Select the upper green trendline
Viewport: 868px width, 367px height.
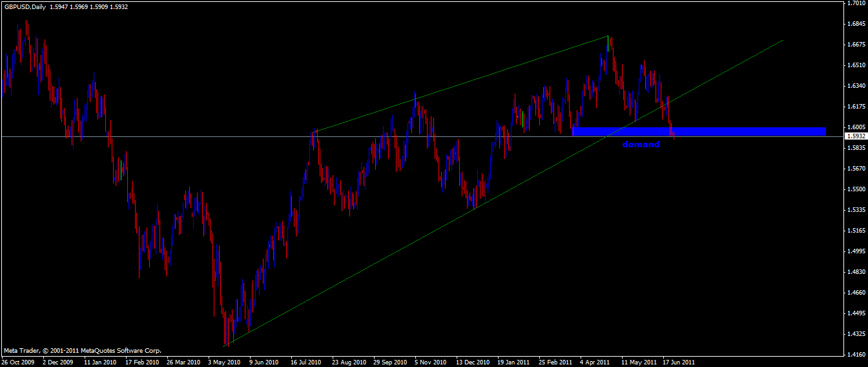[x=461, y=84]
